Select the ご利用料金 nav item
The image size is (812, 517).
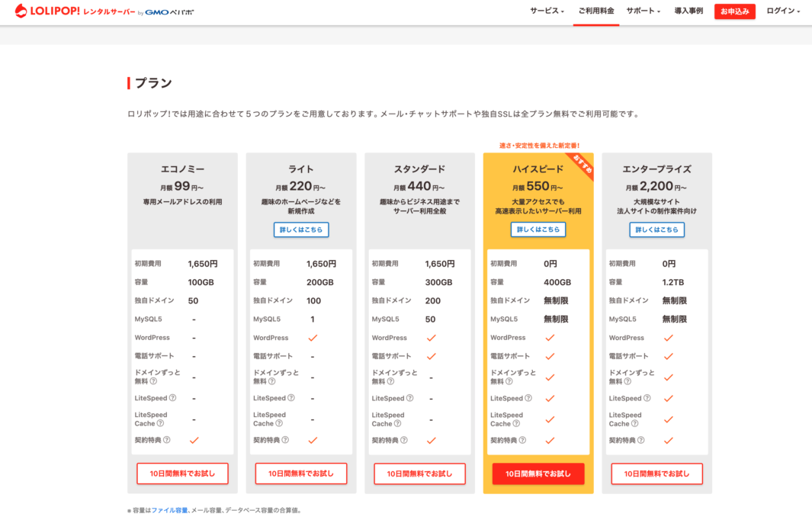pos(595,11)
